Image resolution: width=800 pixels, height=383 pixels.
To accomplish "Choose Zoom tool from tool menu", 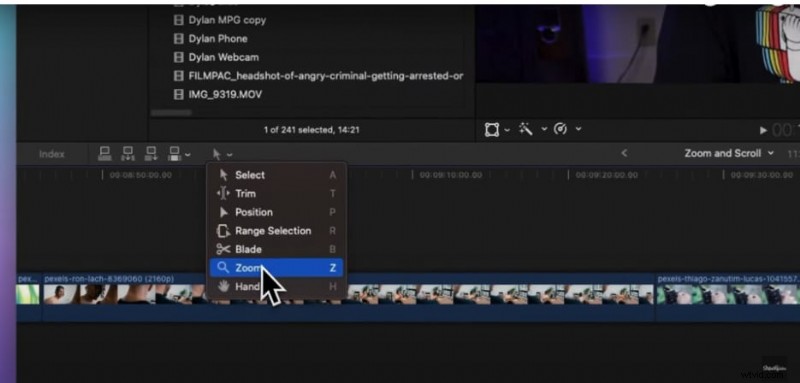I will (x=276, y=268).
